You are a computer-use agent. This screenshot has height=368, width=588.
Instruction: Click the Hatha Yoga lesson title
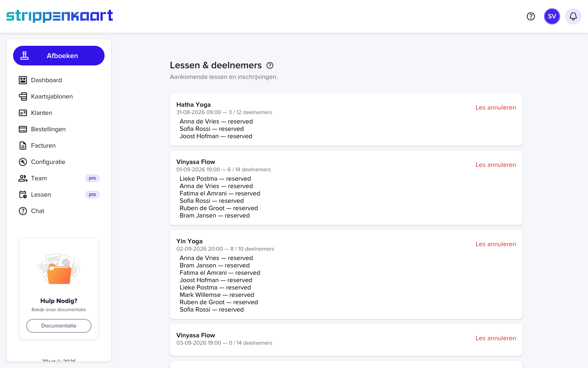[x=194, y=105]
